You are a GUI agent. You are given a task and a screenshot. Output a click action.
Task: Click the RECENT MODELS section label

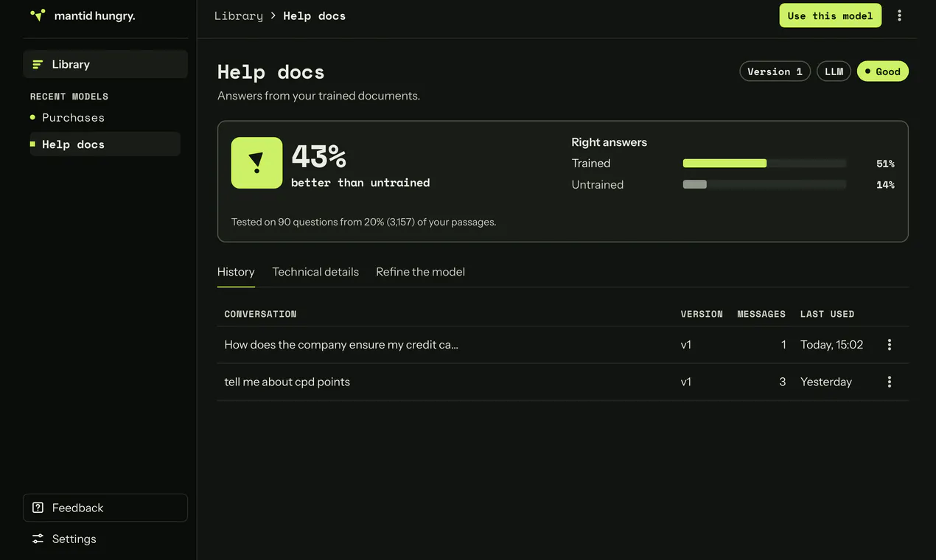69,97
